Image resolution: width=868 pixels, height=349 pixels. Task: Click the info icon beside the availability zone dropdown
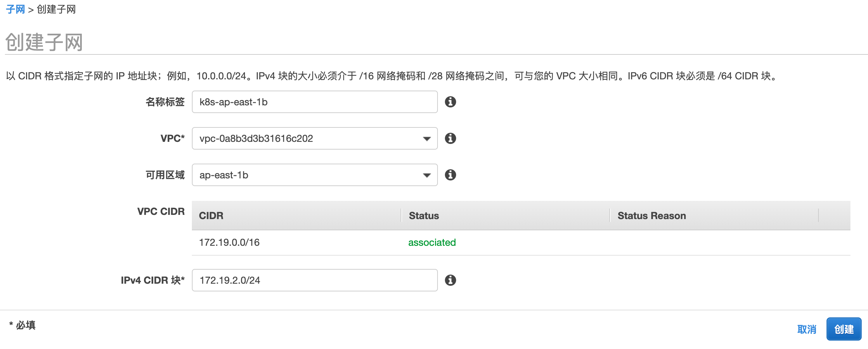tap(450, 175)
